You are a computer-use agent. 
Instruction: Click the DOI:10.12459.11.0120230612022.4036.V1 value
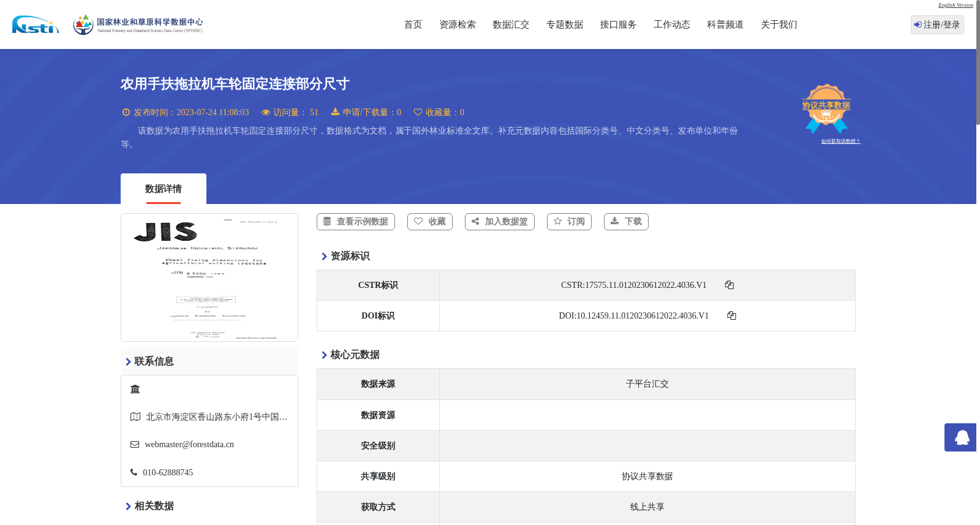click(x=634, y=315)
